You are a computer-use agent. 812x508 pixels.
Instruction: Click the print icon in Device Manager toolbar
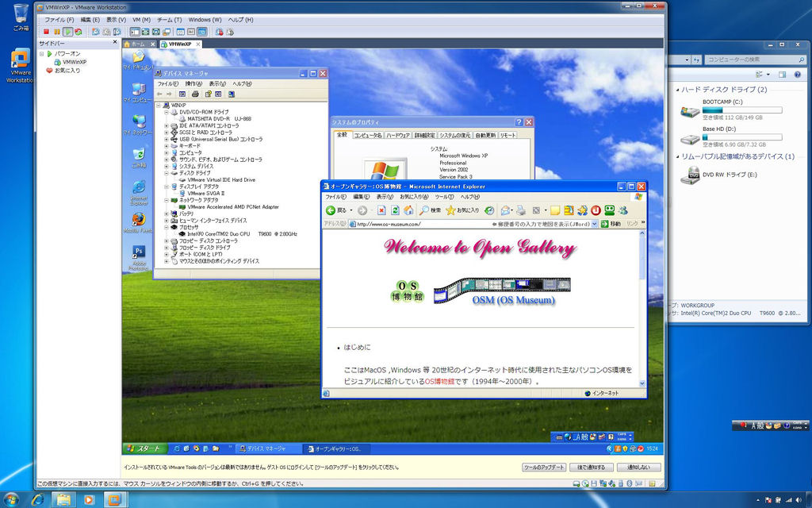195,94
